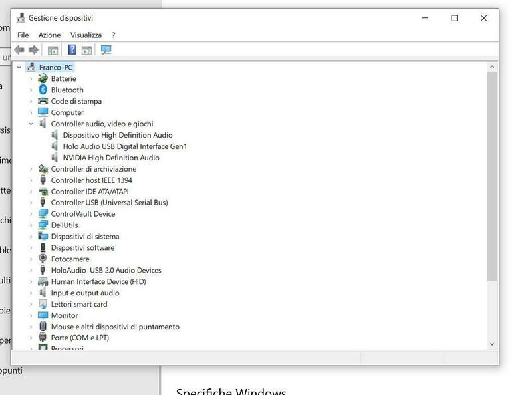Collapse Controller audio, video e giochi

pyautogui.click(x=31, y=124)
